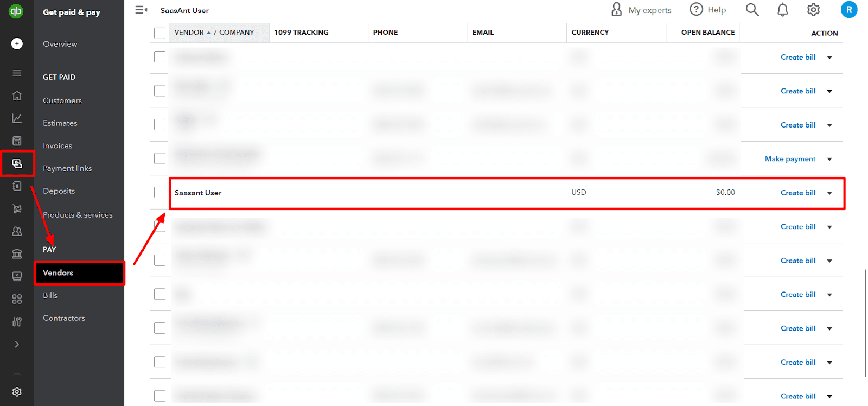Select Vendors in the side menu
This screenshot has height=406, width=868.
point(79,273)
